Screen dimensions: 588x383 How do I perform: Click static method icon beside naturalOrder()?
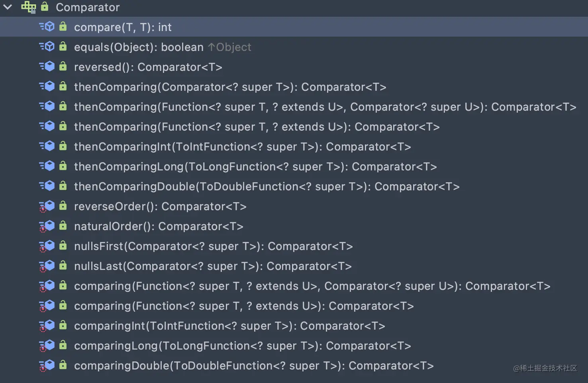click(x=47, y=226)
